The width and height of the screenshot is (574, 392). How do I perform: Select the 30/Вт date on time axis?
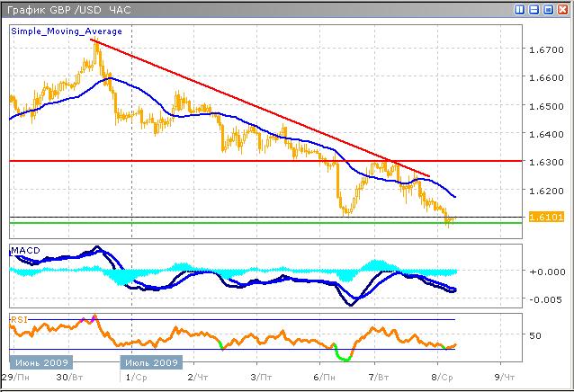(x=72, y=378)
